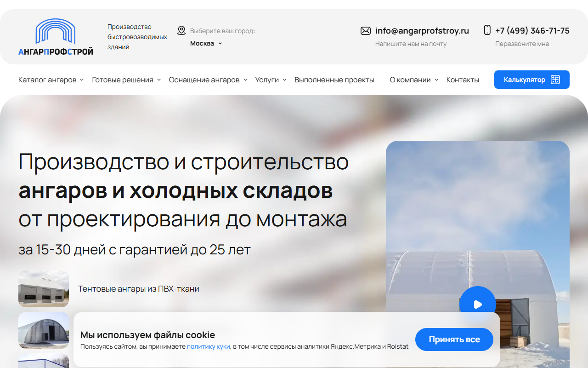Screen dimensions: 588x368
Task: Click the mobile phone icon
Action: click(487, 30)
